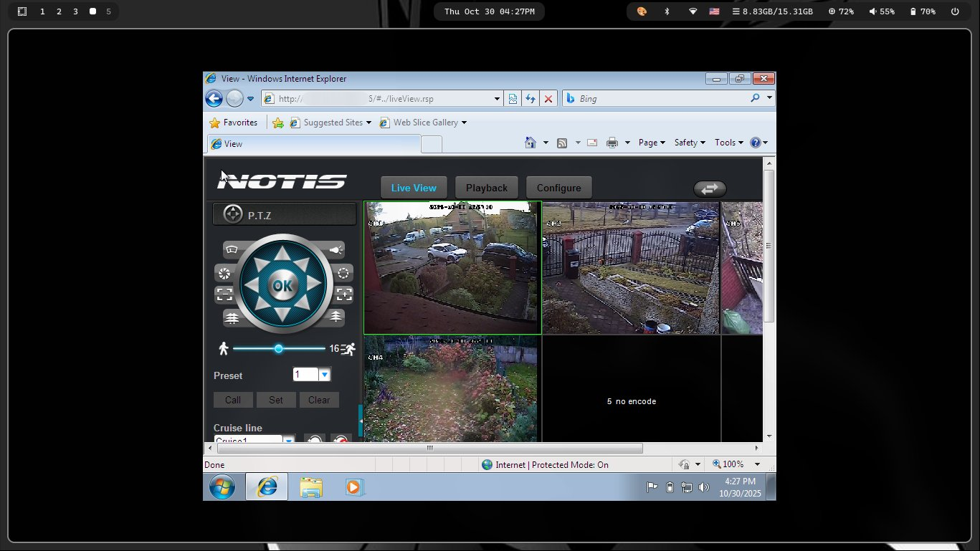980x551 pixels.
Task: Open the Configure tab
Action: click(x=558, y=188)
